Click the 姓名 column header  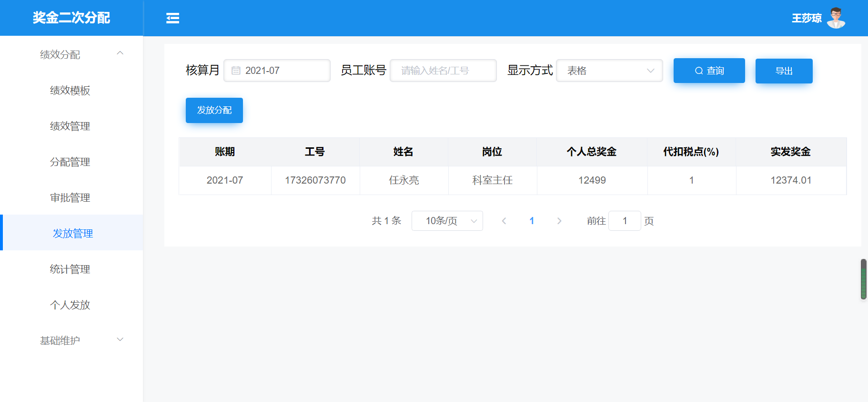coord(404,152)
